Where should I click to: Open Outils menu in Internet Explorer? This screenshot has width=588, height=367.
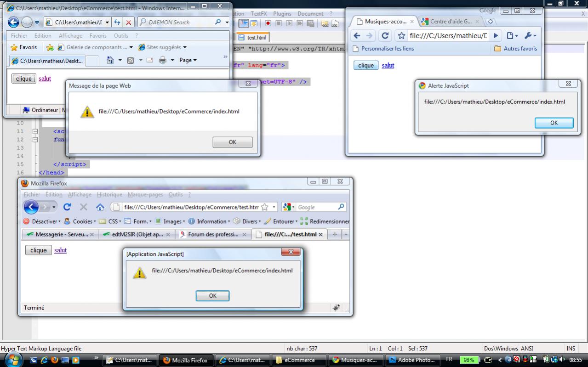(x=121, y=35)
